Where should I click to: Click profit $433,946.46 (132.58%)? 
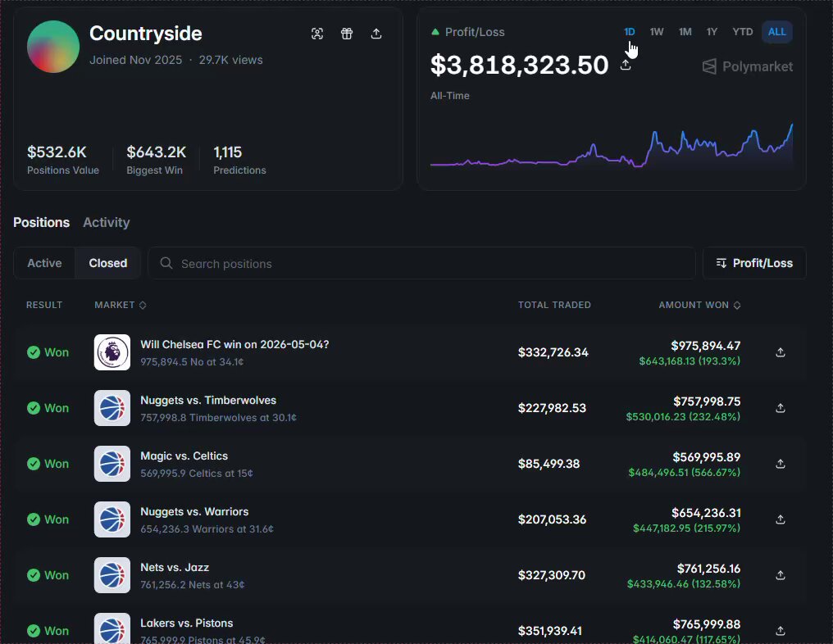(x=684, y=584)
